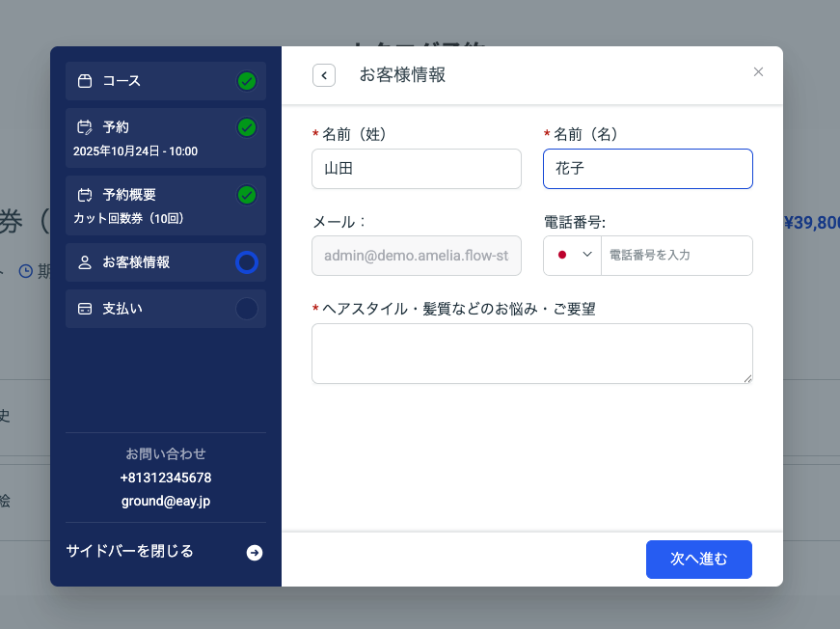Click the arrow icon to close sidebar
This screenshot has width=840, height=629.
pyautogui.click(x=255, y=553)
